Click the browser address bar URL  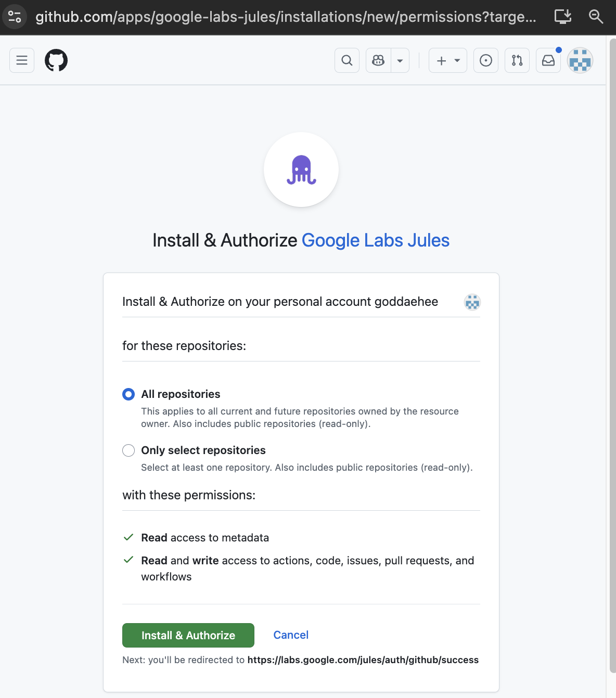tap(286, 17)
